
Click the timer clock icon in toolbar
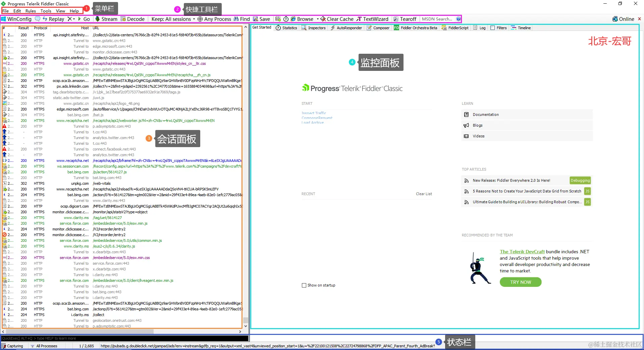(x=286, y=19)
